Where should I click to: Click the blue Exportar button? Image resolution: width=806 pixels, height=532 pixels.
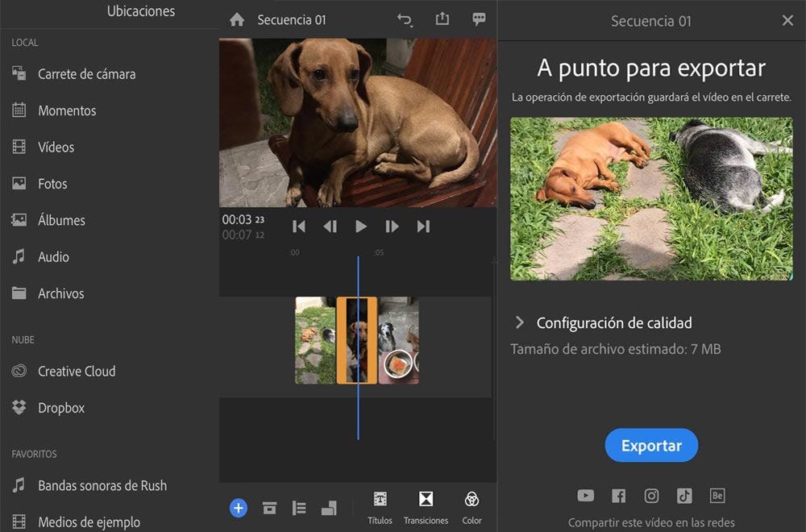point(651,445)
